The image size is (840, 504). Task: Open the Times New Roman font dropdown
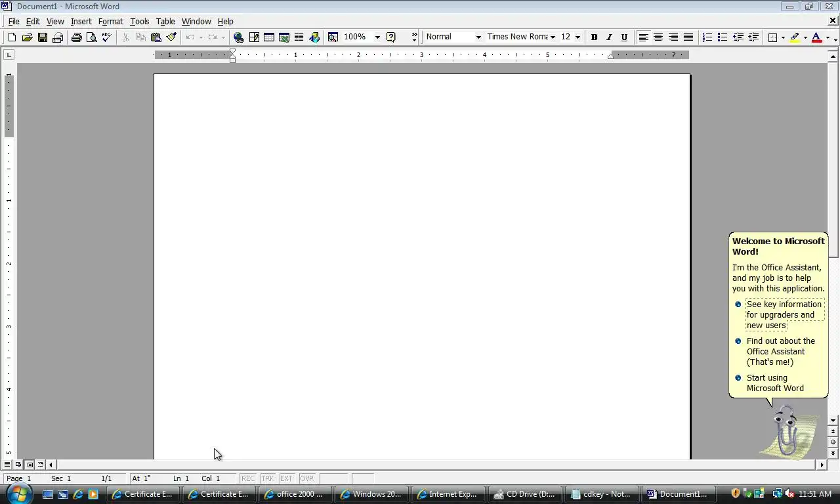click(x=553, y=37)
